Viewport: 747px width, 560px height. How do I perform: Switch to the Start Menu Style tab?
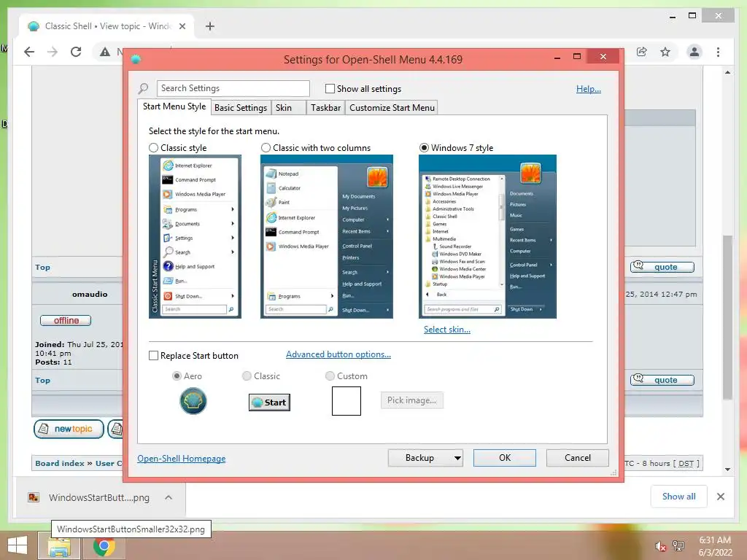[174, 106]
